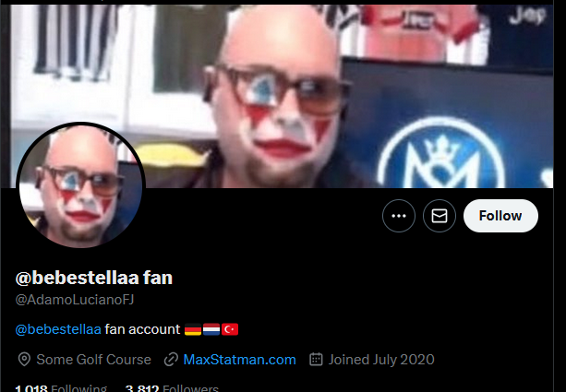Click the @AdamoLucianoFJ handle text

pyautogui.click(x=75, y=300)
